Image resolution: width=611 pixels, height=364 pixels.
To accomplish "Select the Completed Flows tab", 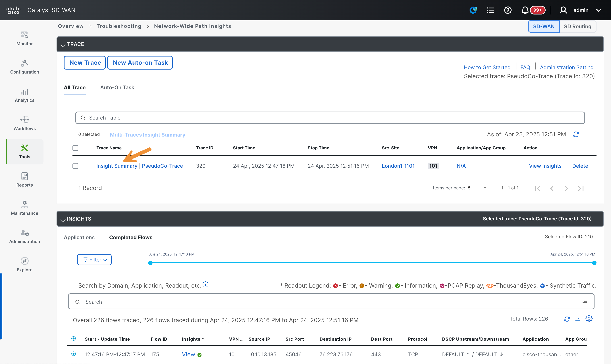I will point(131,237).
